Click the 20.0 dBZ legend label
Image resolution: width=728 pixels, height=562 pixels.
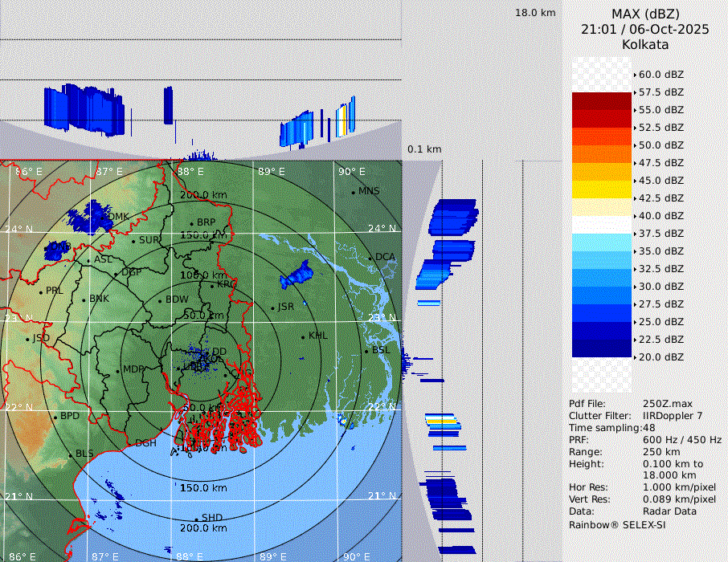pyautogui.click(x=661, y=357)
